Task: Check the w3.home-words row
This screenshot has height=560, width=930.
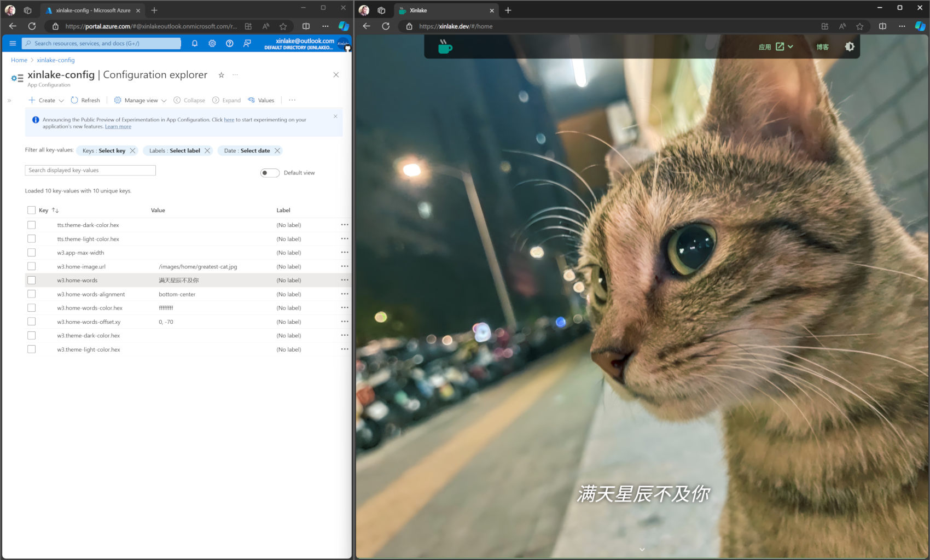Action: pyautogui.click(x=31, y=280)
